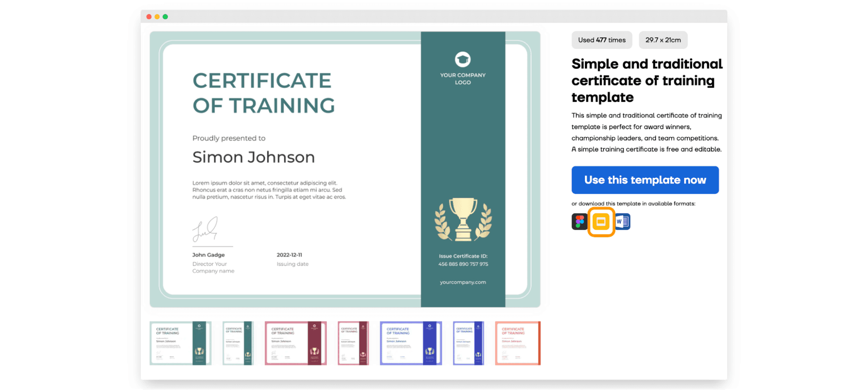
Task: Download the template in Google Slides format
Action: coord(601,222)
